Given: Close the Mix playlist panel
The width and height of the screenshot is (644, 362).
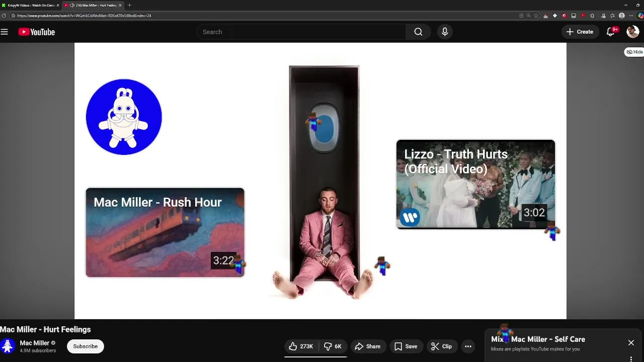Looking at the screenshot, I should (x=631, y=343).
